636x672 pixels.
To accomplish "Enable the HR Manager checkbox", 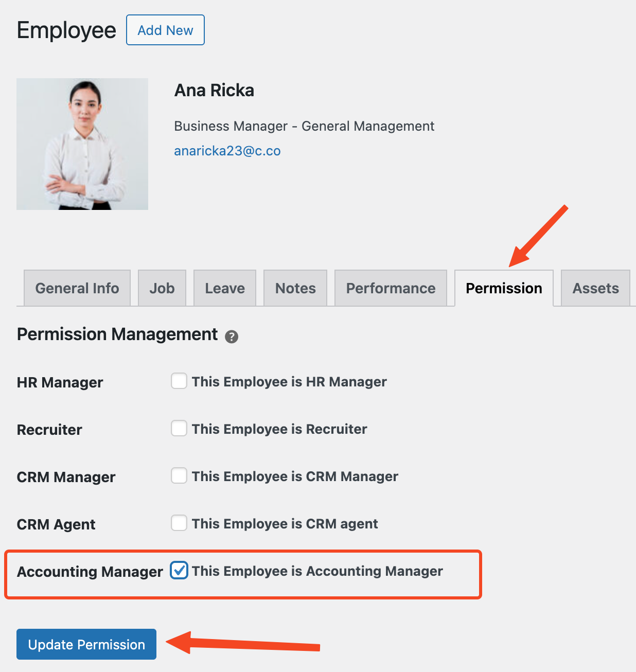I will coord(179,381).
